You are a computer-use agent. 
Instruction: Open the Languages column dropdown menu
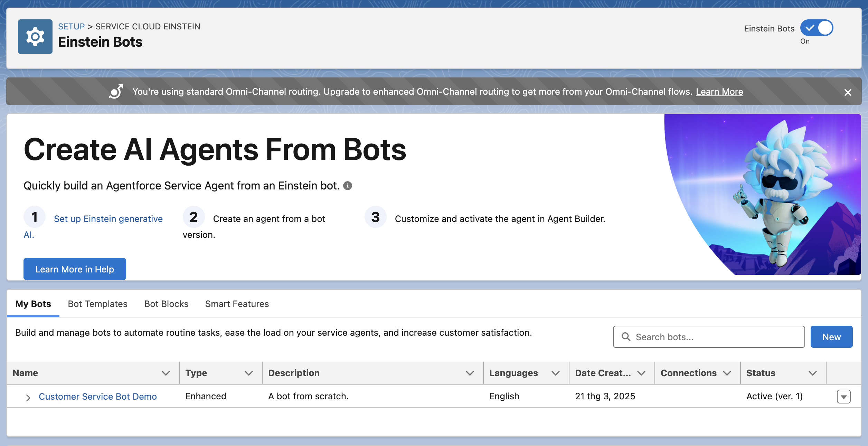[556, 373]
